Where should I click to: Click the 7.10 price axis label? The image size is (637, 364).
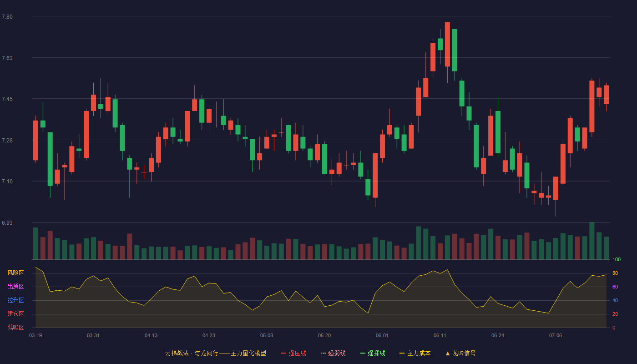[x=7, y=182]
